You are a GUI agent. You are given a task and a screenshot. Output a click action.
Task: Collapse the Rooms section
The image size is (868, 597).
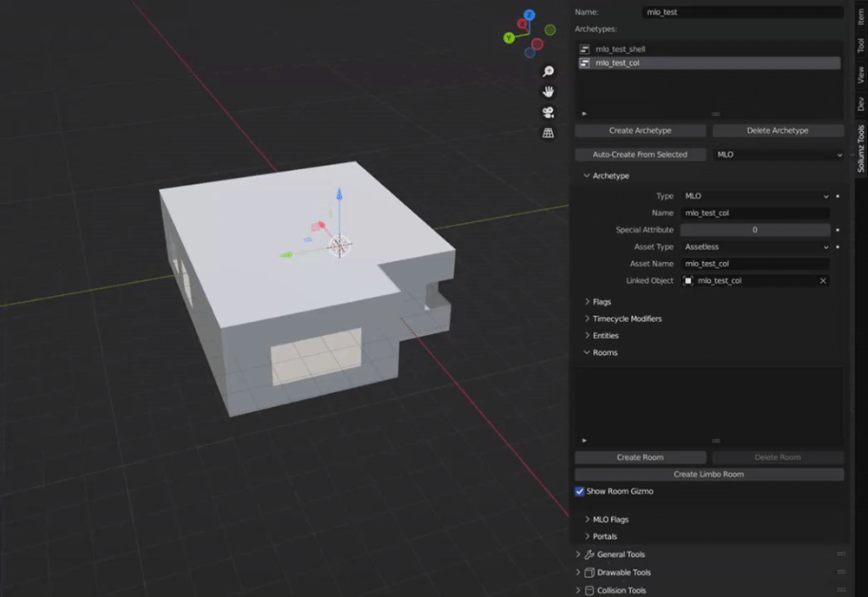[x=586, y=353]
